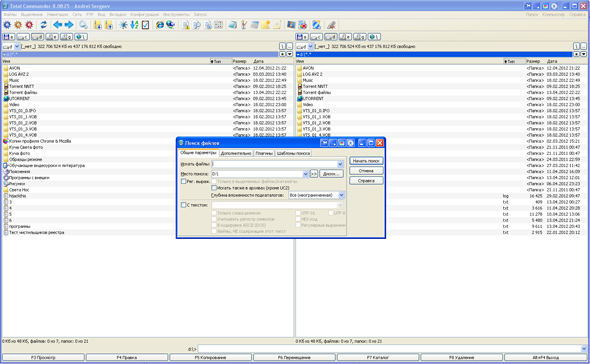Click the globe network toolbar icon
This screenshot has width=590, height=364.
[x=171, y=25]
